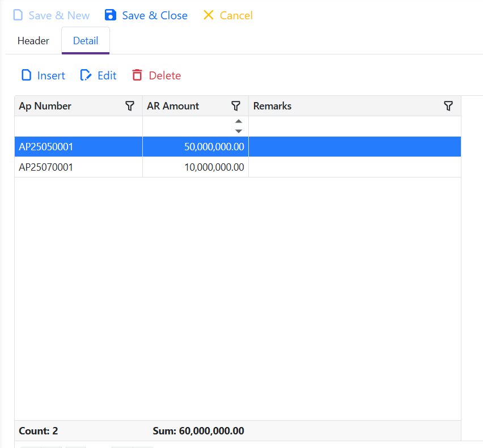483x448 pixels.
Task: Click the Remarks cell of the AP25050001 row
Action: [x=355, y=147]
